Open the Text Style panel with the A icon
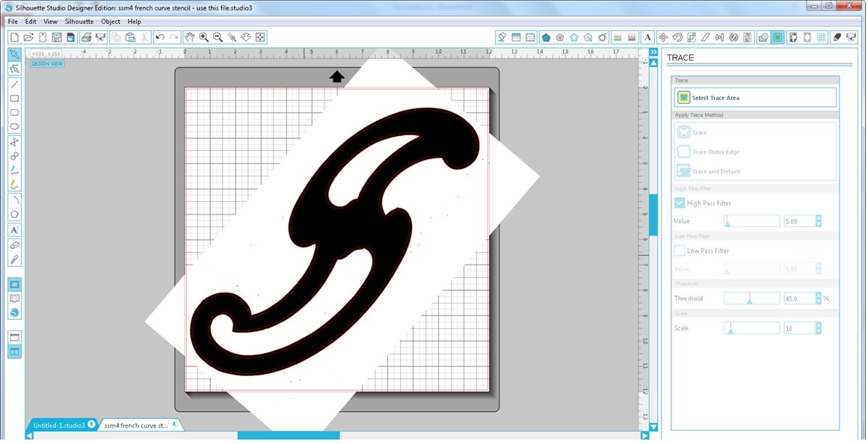The height and width of the screenshot is (444, 868). tap(647, 37)
